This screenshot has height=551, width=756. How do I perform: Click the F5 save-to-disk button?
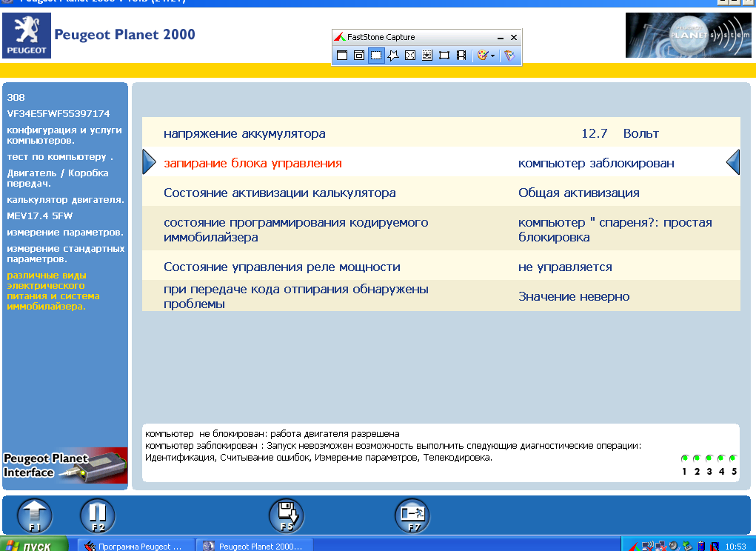pyautogui.click(x=287, y=515)
